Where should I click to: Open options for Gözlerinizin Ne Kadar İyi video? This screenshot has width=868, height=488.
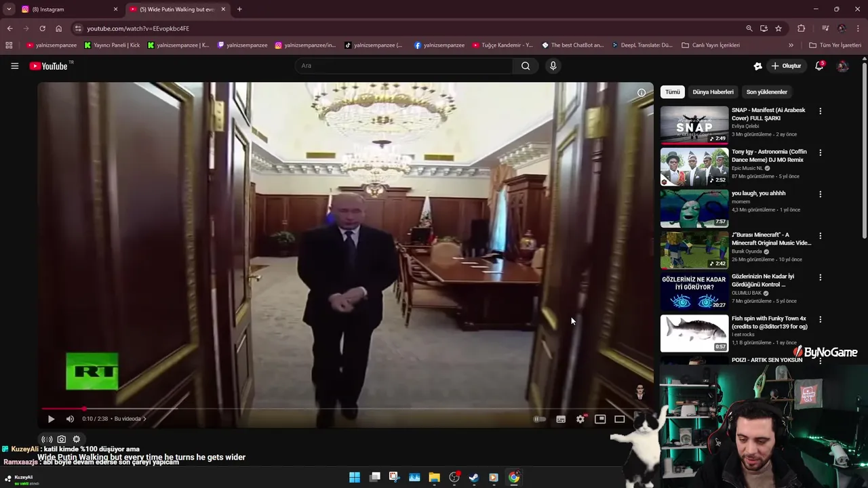click(x=820, y=277)
